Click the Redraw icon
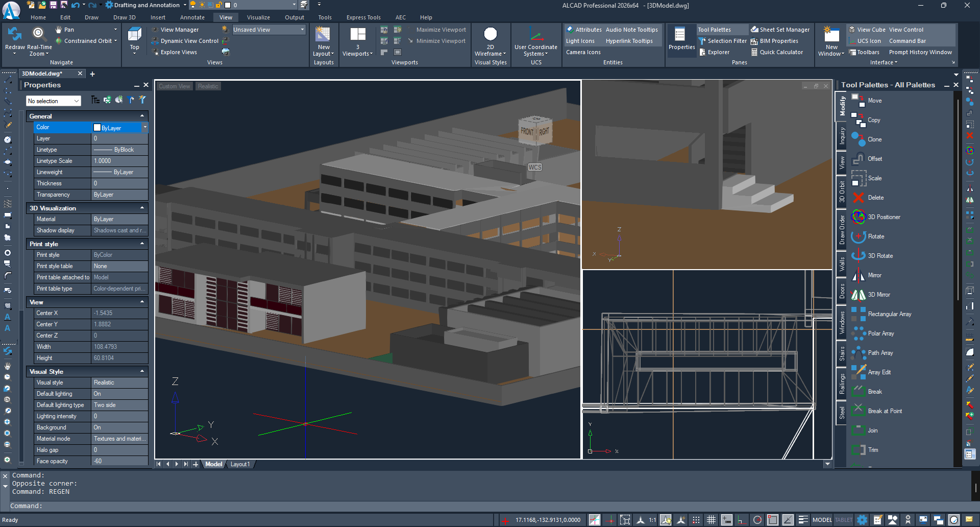Viewport: 980px width, 527px height. (x=14, y=34)
